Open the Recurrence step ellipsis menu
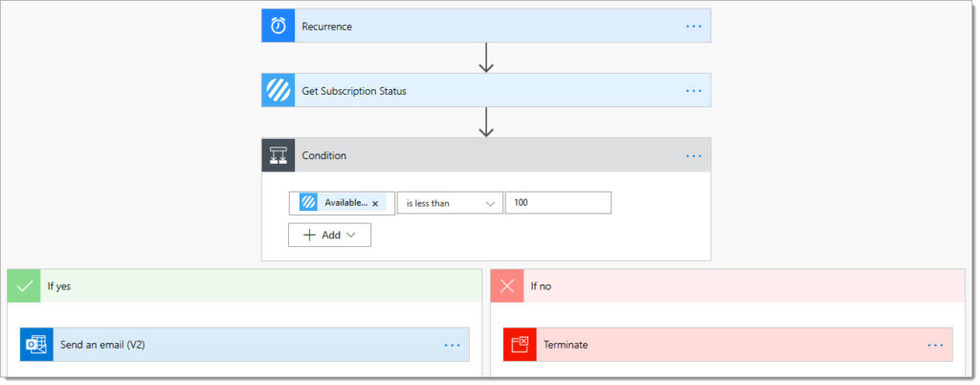 coord(694,26)
